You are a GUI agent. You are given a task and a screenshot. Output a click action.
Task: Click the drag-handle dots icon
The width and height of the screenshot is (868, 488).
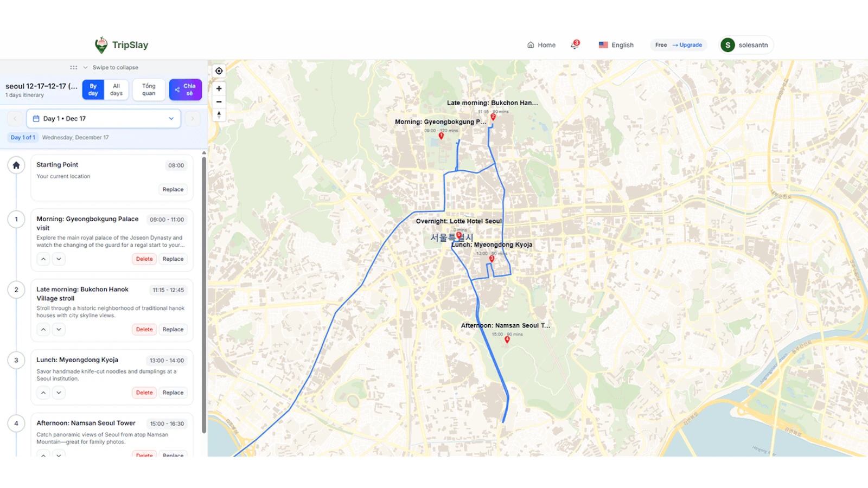73,68
